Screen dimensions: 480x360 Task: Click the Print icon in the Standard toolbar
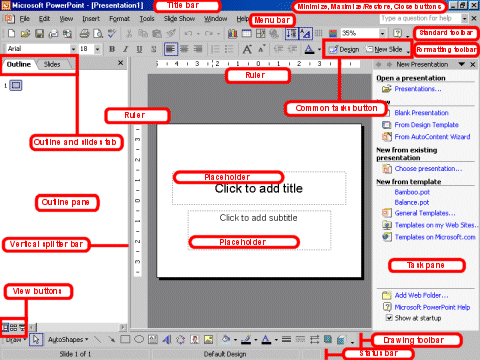84,33
